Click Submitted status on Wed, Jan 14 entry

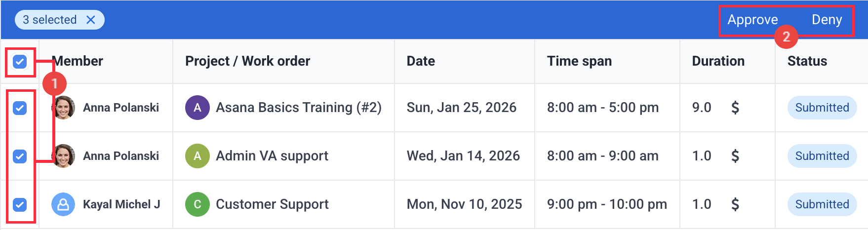pyautogui.click(x=822, y=156)
